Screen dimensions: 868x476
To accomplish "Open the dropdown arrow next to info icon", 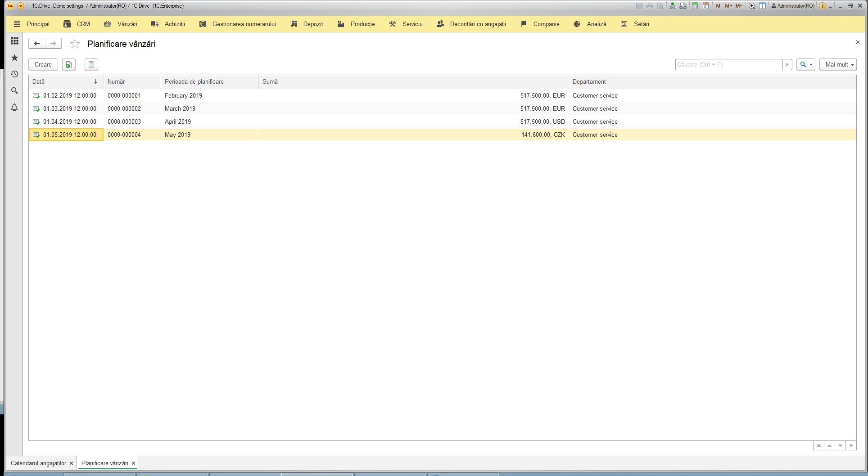I will pos(831,6).
